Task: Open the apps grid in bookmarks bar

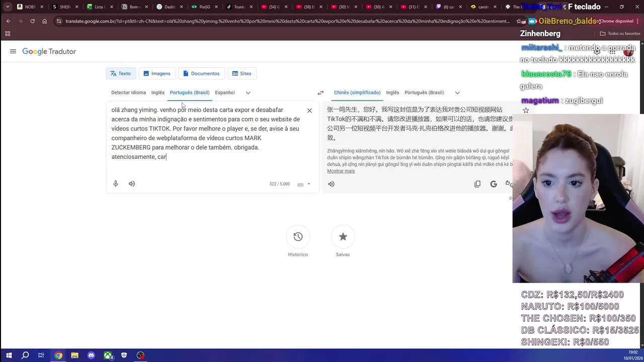Action: tap(8, 34)
